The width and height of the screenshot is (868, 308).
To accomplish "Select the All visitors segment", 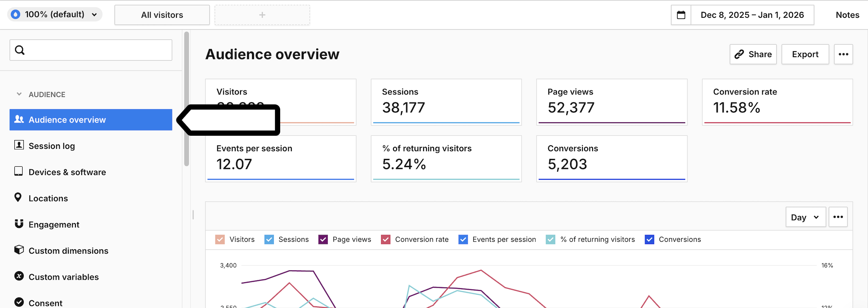I will point(162,15).
